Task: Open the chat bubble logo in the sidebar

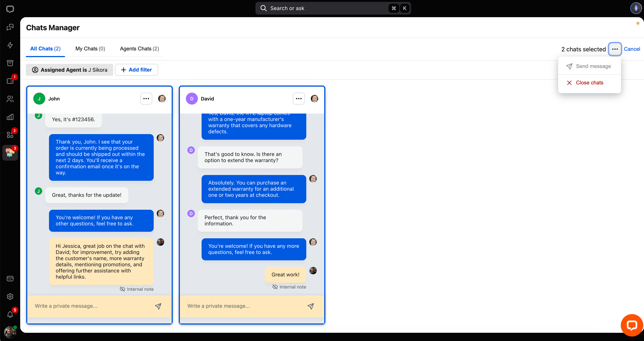Action: click(10, 9)
